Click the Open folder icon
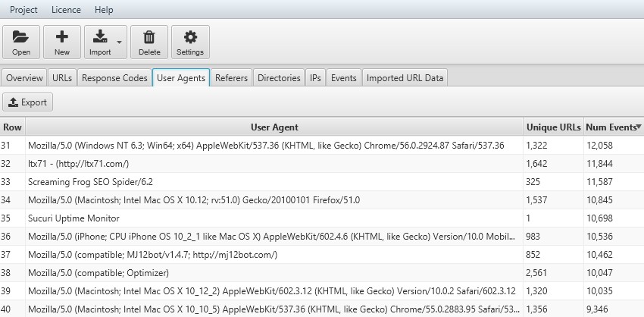 21,37
